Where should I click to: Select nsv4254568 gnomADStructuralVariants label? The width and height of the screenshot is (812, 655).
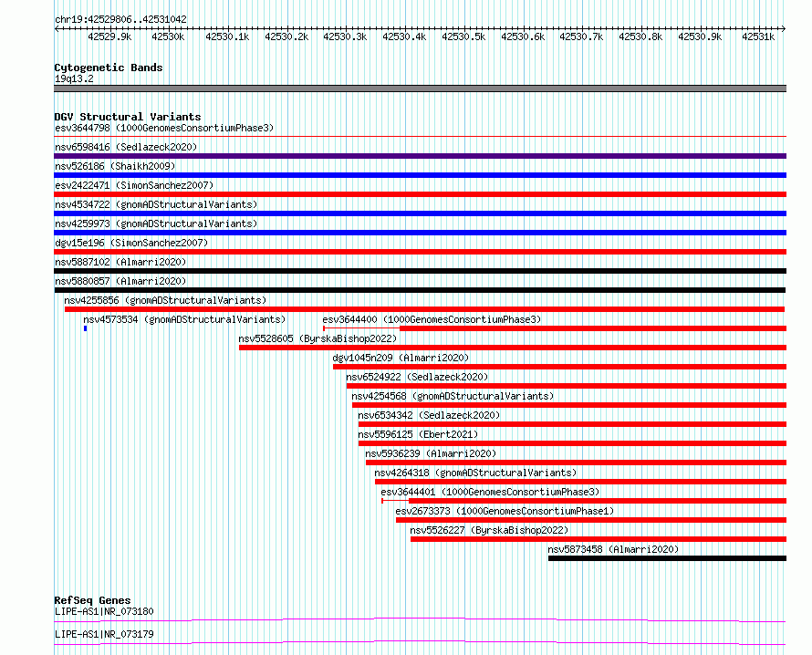[x=453, y=396]
